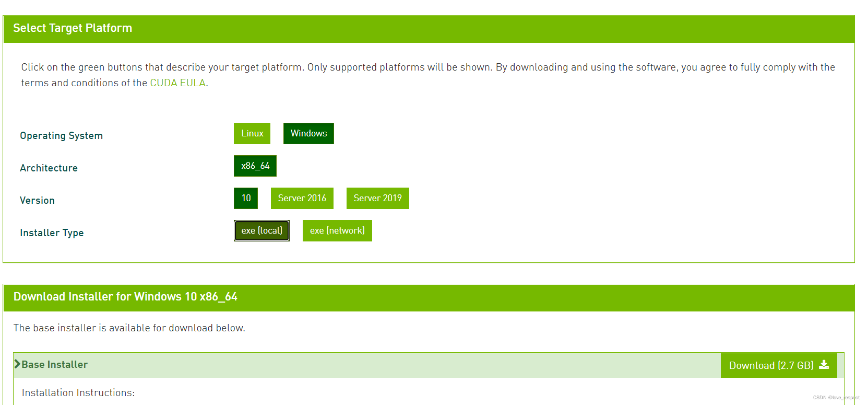The width and height of the screenshot is (868, 405).
Task: Click the Base Installer row title
Action: (x=55, y=364)
